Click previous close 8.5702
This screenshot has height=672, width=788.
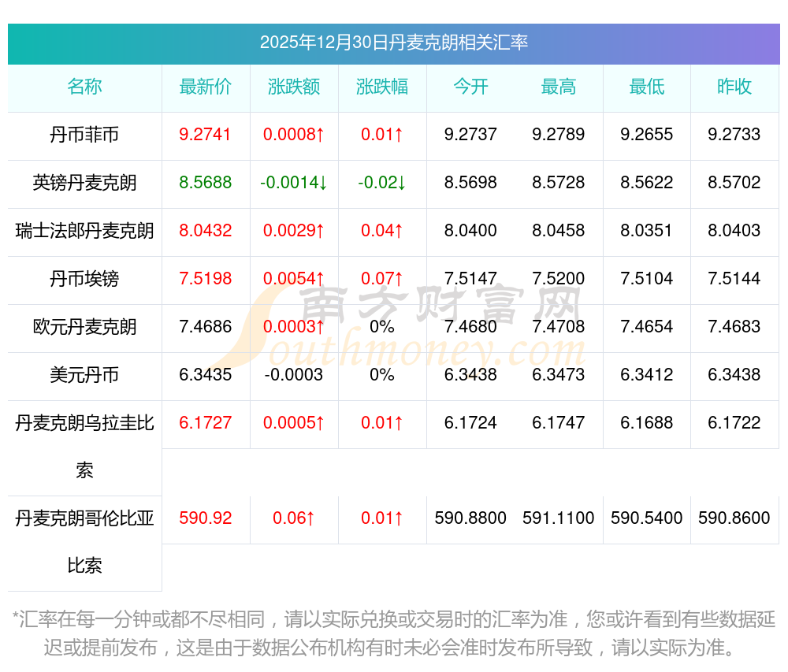(x=734, y=182)
